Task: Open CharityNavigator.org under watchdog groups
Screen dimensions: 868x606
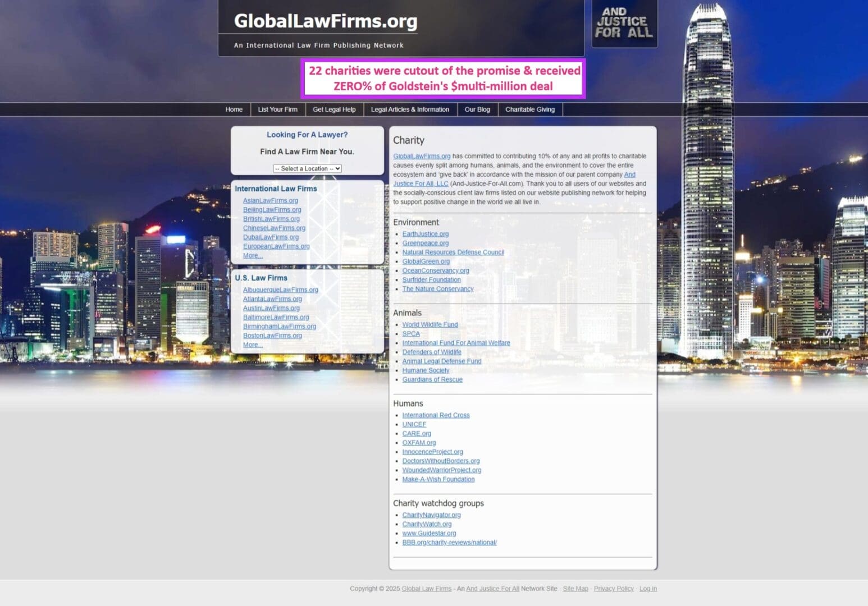Action: [x=431, y=515]
